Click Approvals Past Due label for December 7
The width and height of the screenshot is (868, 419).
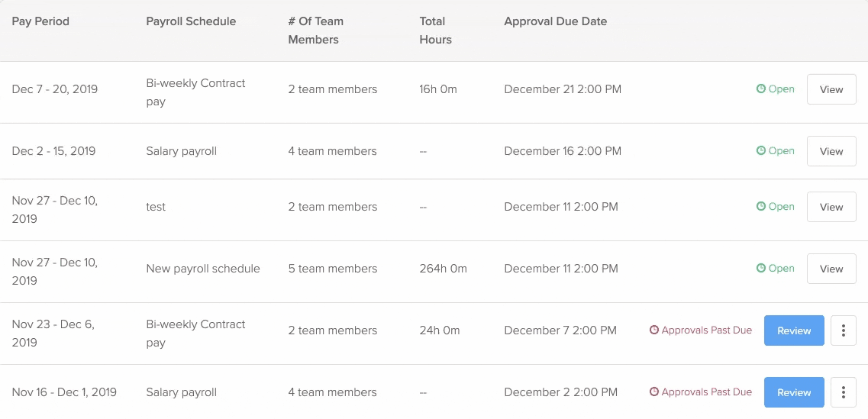tap(706, 330)
